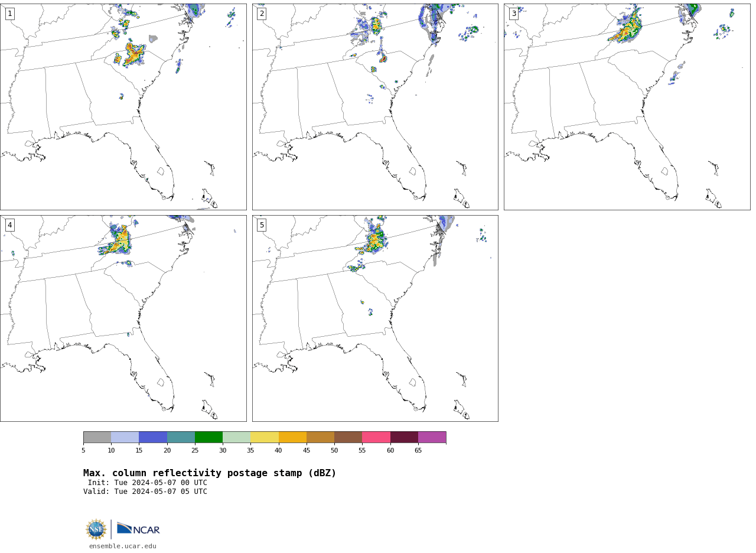Click the panel number 3 label box
This screenshot has width=756, height=553.
click(514, 14)
